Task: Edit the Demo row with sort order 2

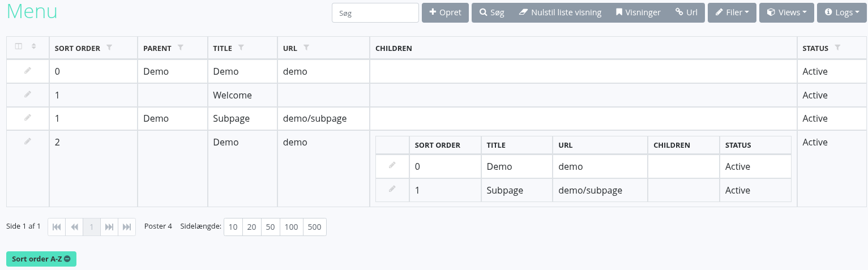Action: click(28, 141)
